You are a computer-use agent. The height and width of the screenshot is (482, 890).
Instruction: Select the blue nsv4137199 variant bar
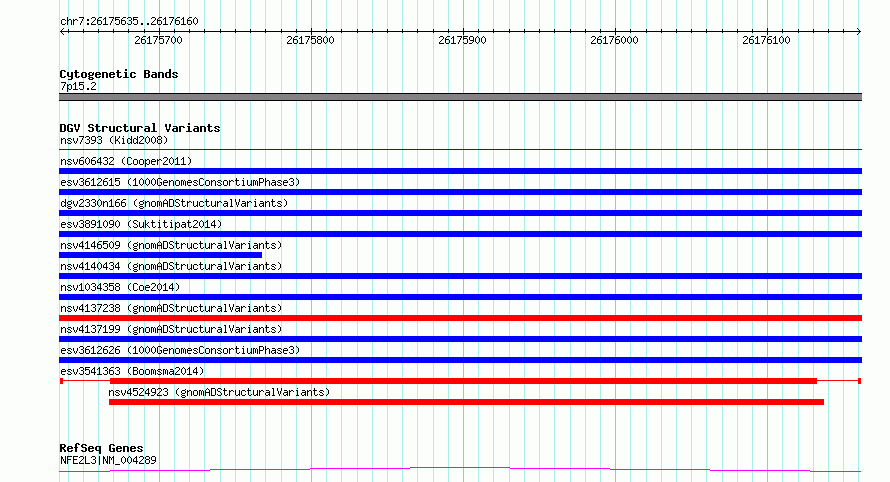click(460, 339)
